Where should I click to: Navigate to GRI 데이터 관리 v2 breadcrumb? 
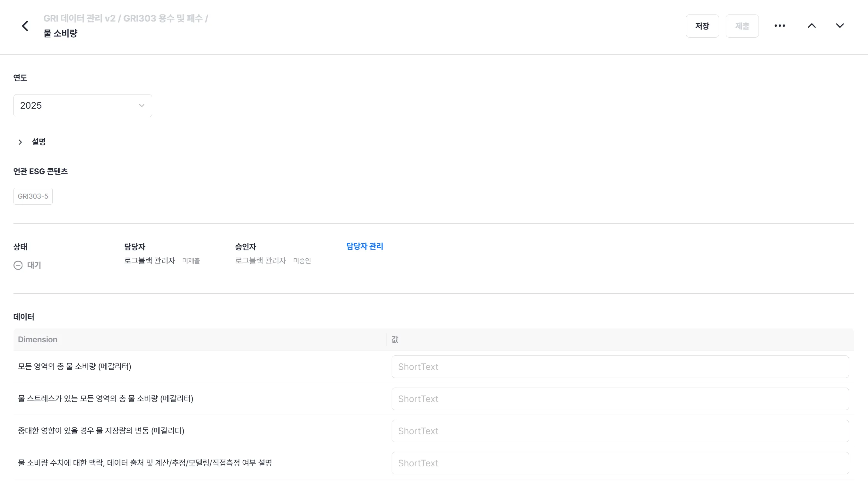[x=79, y=18]
